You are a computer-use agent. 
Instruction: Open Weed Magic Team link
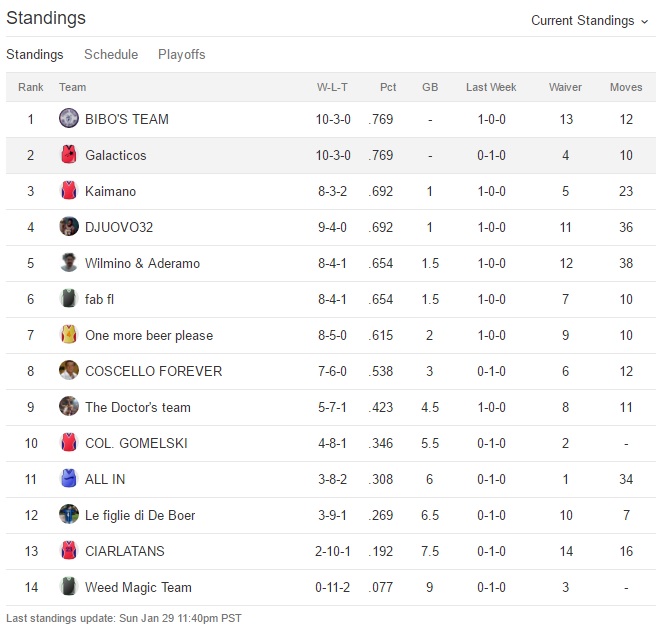pyautogui.click(x=138, y=587)
